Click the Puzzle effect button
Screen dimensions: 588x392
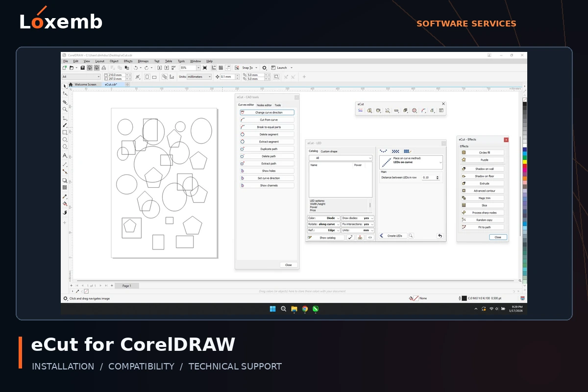pyautogui.click(x=482, y=160)
